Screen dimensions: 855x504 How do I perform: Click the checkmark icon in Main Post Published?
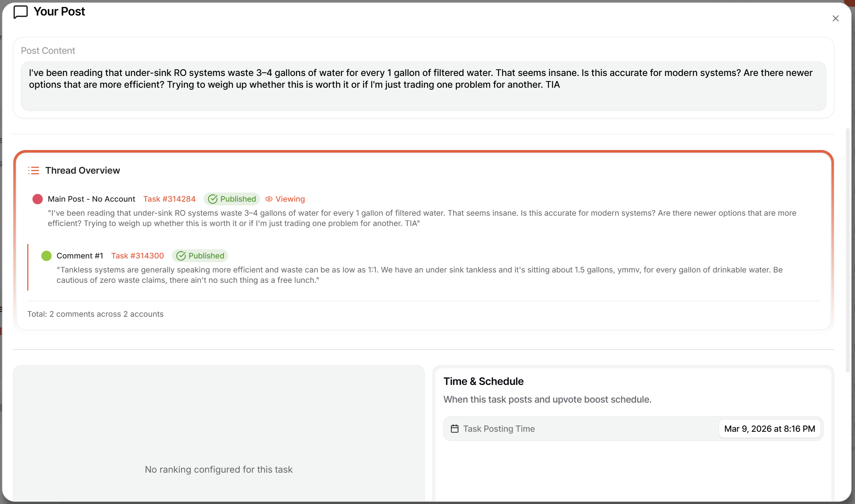tap(213, 199)
